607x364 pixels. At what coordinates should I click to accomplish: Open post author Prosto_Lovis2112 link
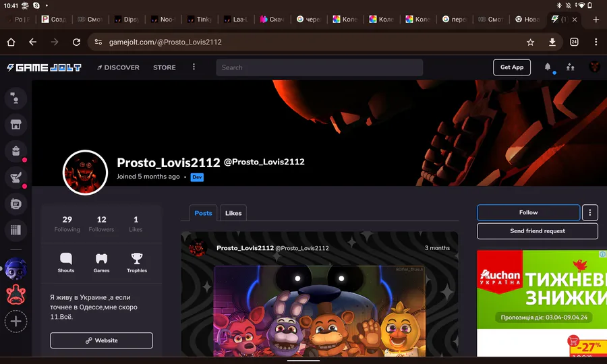click(245, 248)
